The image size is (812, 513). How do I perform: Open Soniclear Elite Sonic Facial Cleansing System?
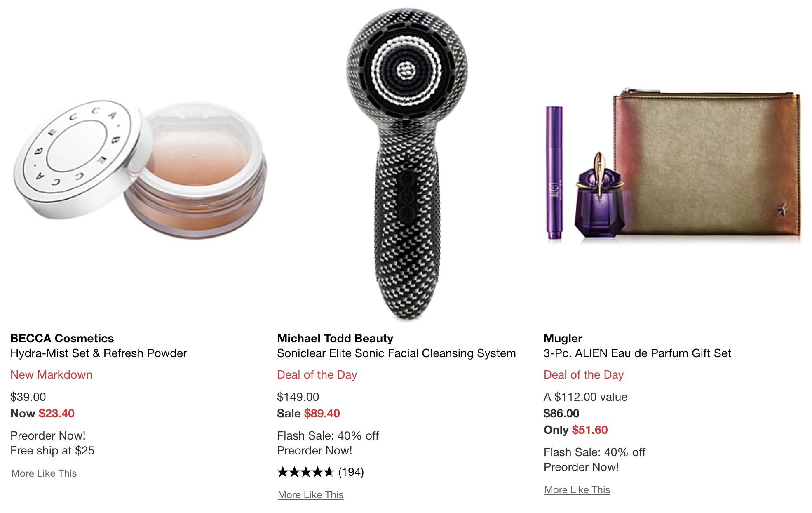coord(397,353)
